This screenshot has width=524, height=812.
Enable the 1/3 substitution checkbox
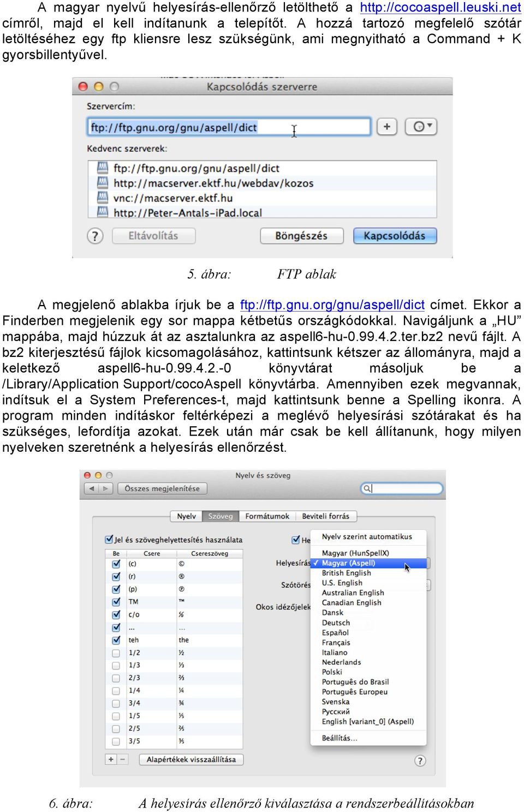116,665
